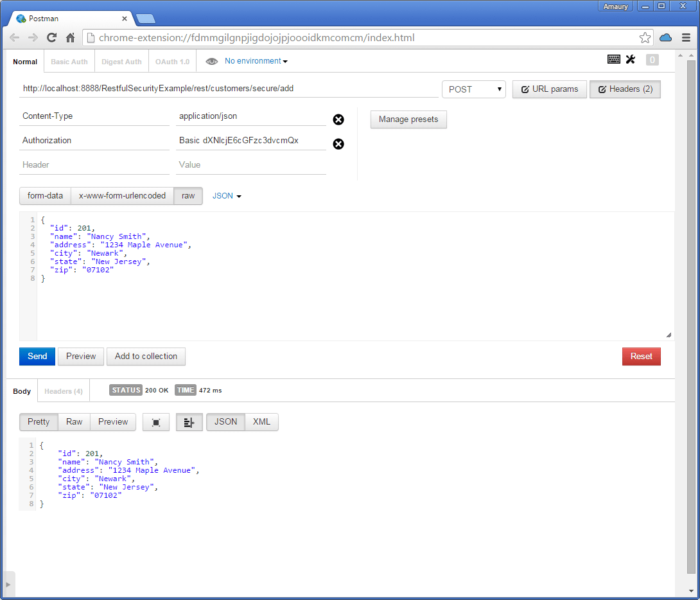Screen dimensions: 700x600
Task: Click "Nancy Smith" in the request body
Action: coord(116,236)
